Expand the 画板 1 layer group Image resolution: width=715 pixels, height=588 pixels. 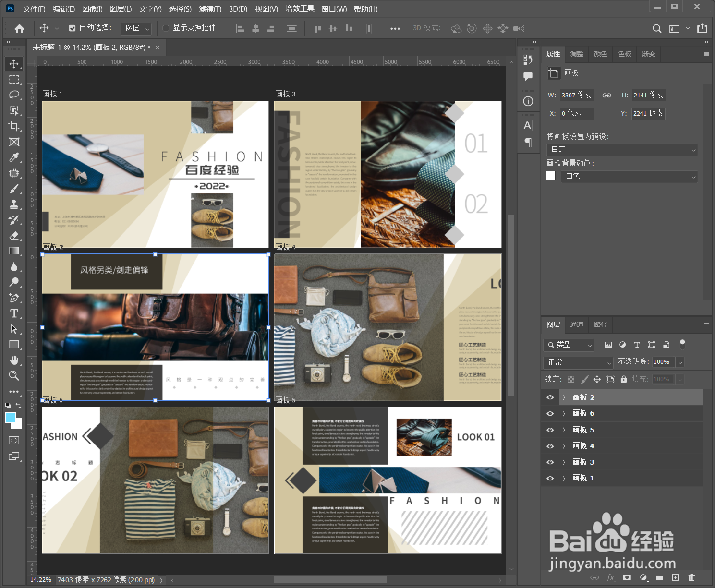564,478
